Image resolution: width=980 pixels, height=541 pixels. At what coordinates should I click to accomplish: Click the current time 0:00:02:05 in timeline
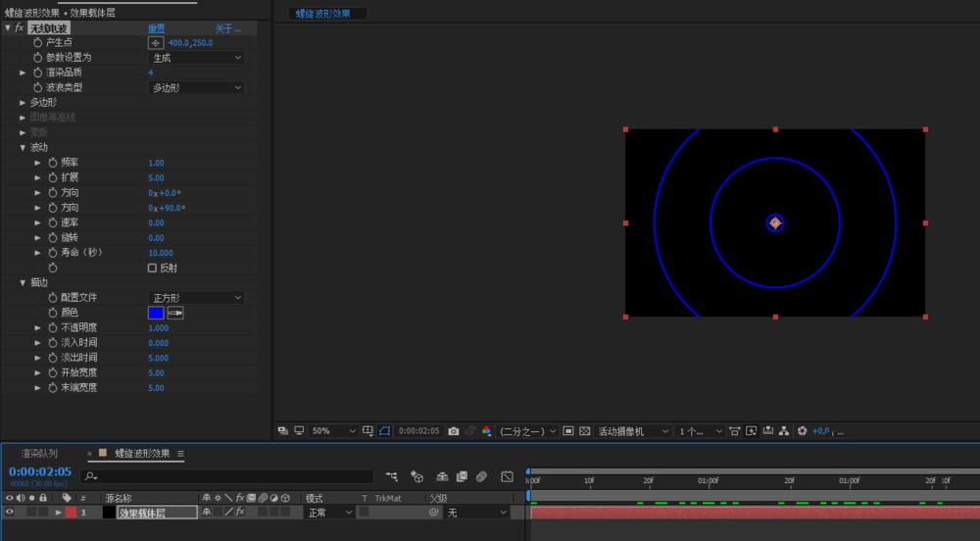click(x=40, y=471)
